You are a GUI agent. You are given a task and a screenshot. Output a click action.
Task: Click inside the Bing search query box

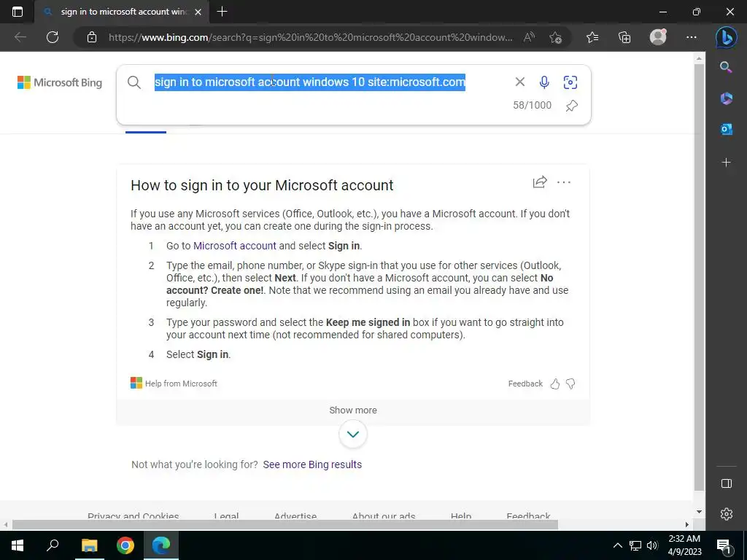pyautogui.click(x=309, y=82)
